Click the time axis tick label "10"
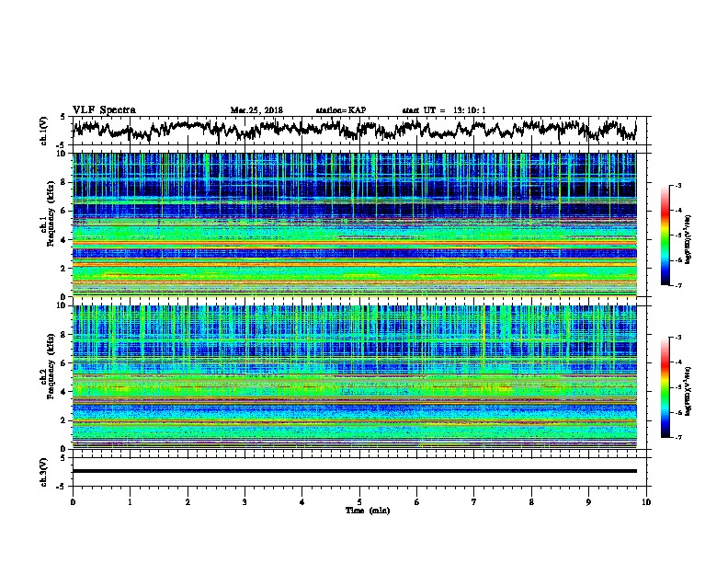Image resolution: width=728 pixels, height=563 pixels. [x=646, y=502]
